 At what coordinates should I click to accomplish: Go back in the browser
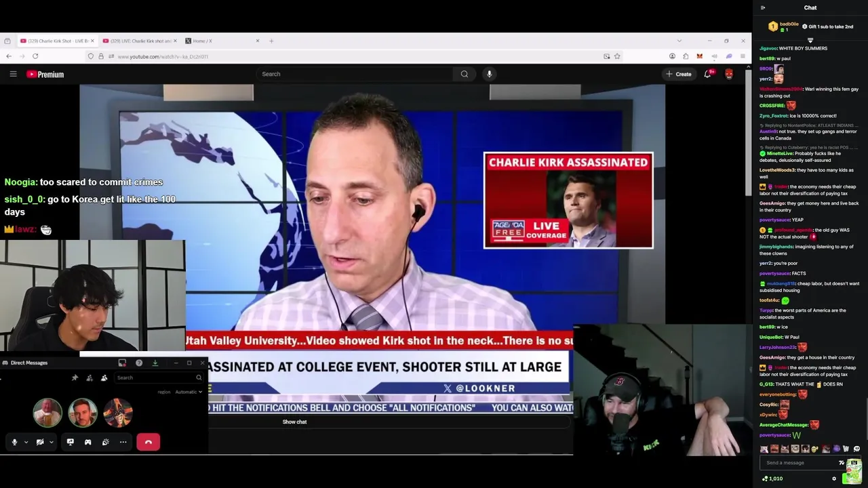(8, 56)
